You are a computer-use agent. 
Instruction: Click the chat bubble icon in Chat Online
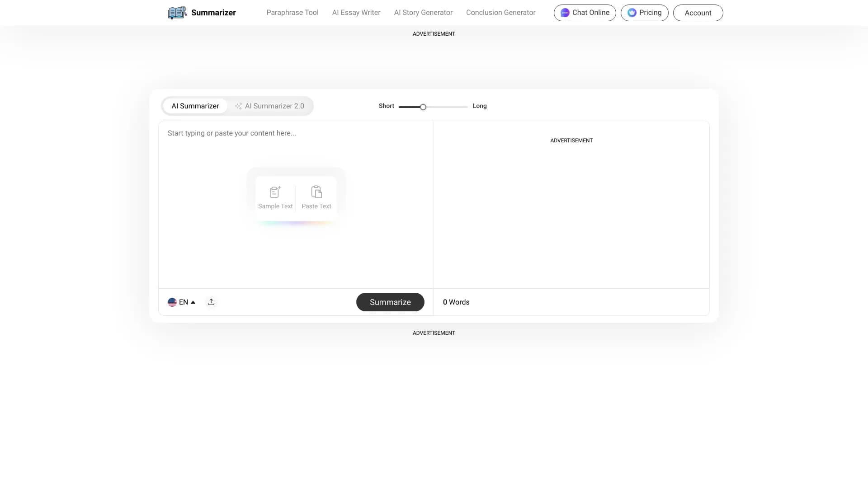click(x=565, y=13)
